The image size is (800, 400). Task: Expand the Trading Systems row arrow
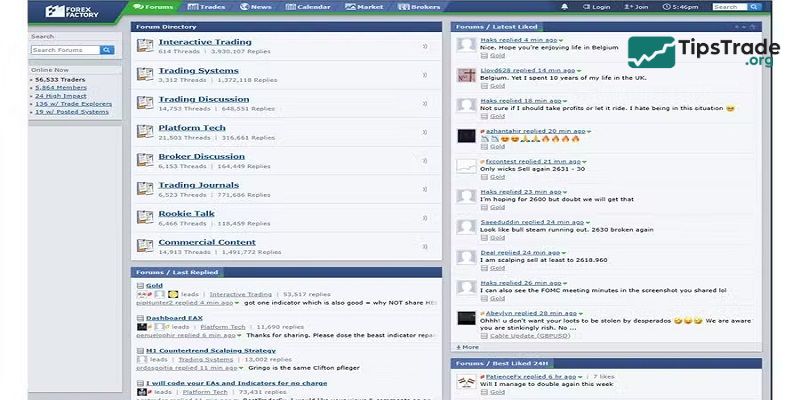425,74
